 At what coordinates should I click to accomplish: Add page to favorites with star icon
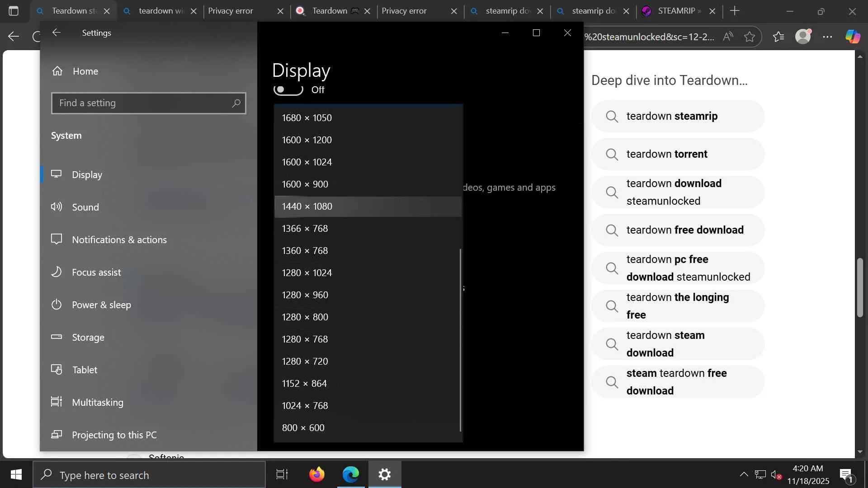pos(750,37)
